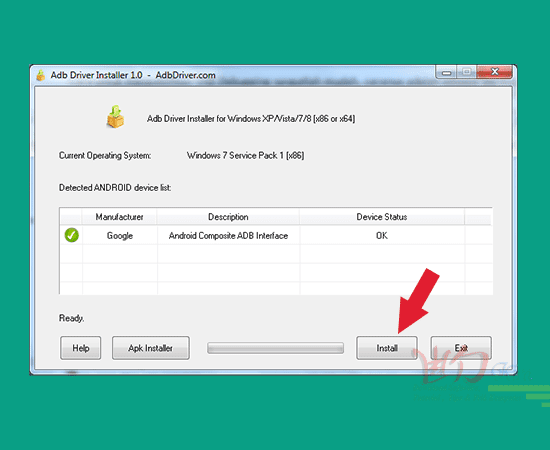The image size is (550, 450).
Task: Click the large Adb installer box icon
Action: pos(115,117)
